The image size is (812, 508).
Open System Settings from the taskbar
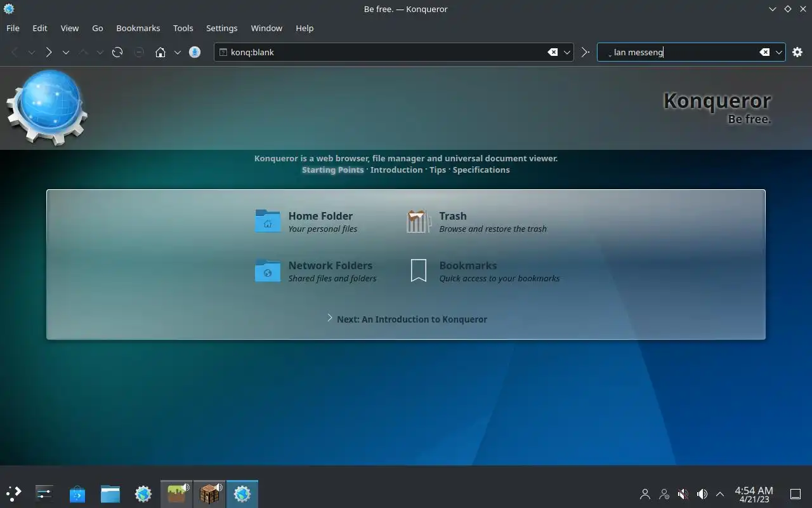click(44, 493)
